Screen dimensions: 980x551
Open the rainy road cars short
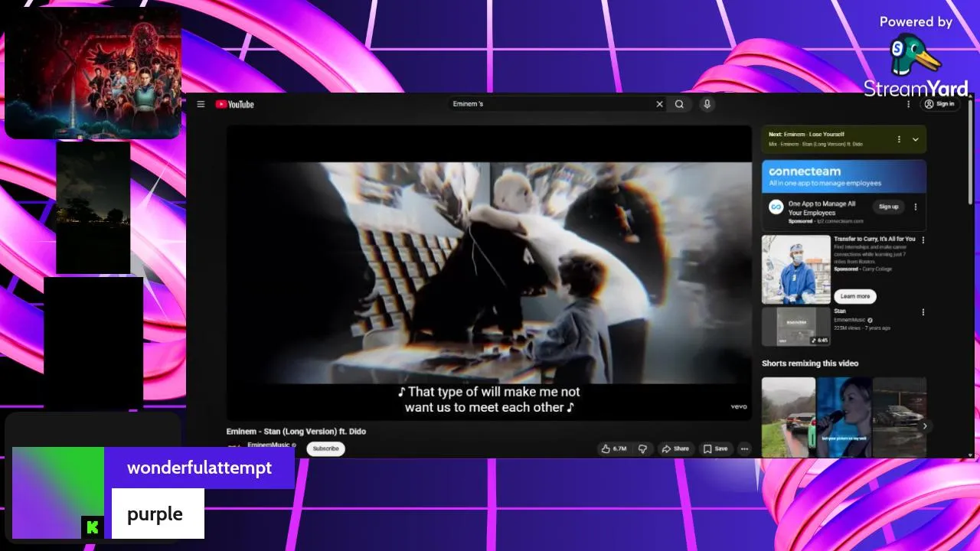click(x=789, y=417)
